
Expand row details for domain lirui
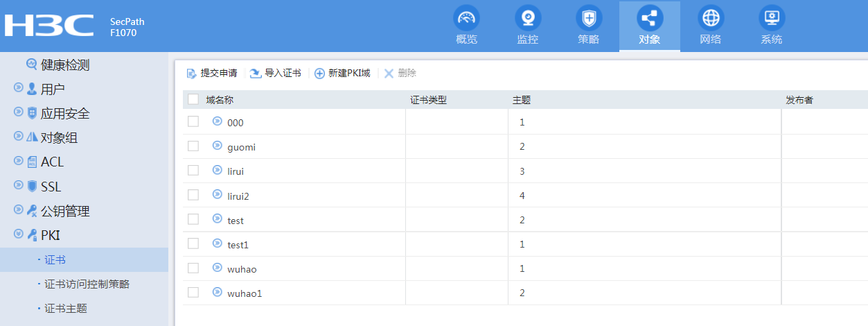click(x=218, y=171)
